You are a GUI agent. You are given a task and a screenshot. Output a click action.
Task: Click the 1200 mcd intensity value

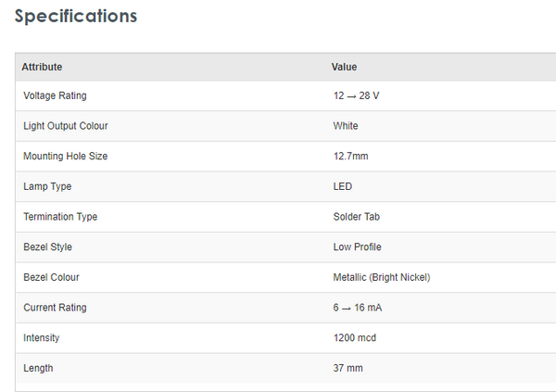point(354,338)
